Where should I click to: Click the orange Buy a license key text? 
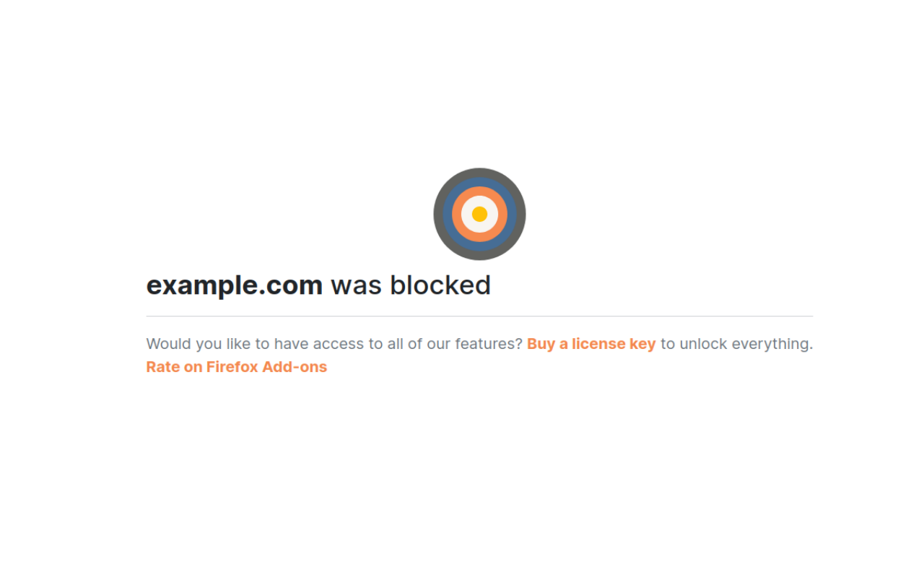(x=591, y=343)
